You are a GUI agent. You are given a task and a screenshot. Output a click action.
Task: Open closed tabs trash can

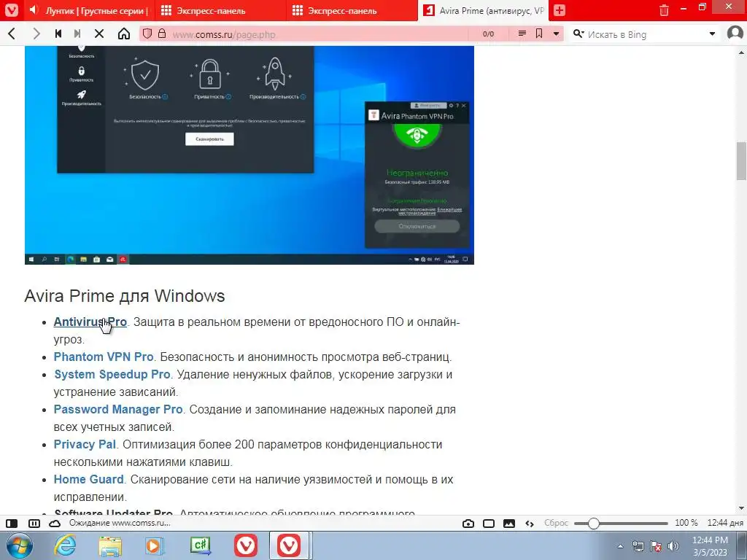click(664, 10)
